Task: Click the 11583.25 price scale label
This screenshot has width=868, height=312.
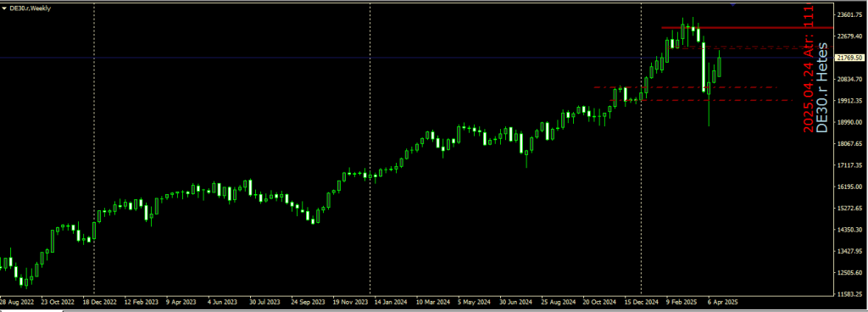Action: tap(850, 294)
